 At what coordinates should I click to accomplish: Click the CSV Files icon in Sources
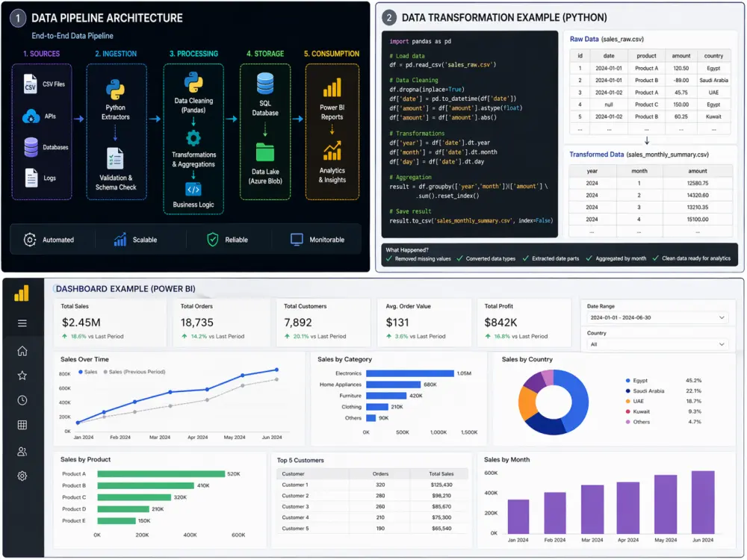click(x=30, y=84)
